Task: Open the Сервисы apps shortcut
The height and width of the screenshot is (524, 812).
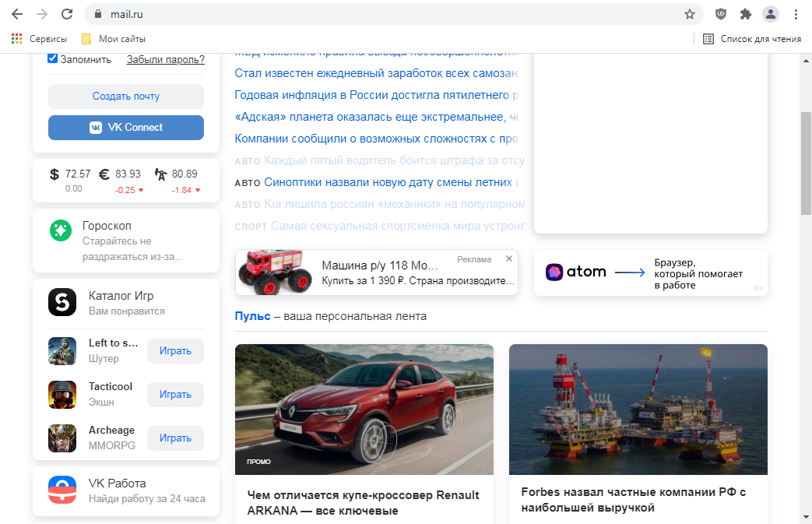Action: pos(40,39)
